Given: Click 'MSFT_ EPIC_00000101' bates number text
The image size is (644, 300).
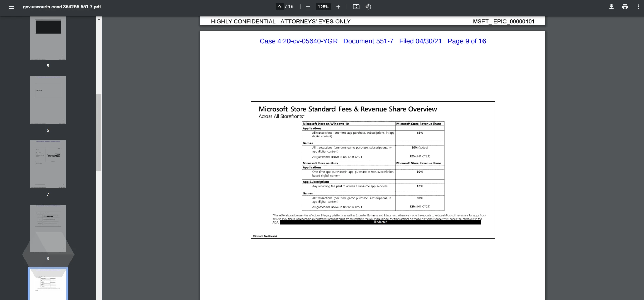Looking at the screenshot, I should click(x=503, y=21).
